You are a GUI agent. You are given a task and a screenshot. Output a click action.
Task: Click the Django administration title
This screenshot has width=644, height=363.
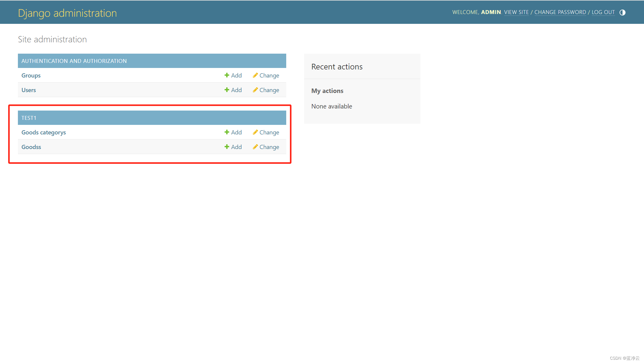point(67,13)
